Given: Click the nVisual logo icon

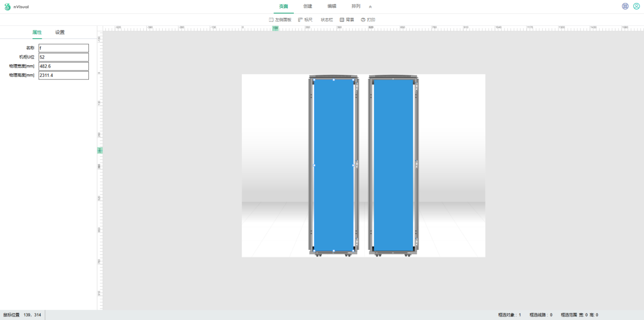Looking at the screenshot, I should (8, 7).
